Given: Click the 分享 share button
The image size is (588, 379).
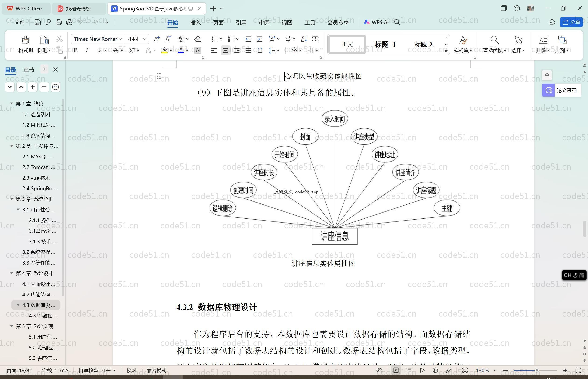Looking at the screenshot, I should 571,22.
